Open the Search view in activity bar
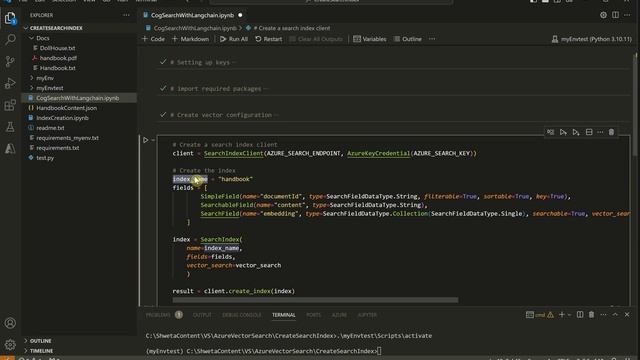 coord(10,40)
